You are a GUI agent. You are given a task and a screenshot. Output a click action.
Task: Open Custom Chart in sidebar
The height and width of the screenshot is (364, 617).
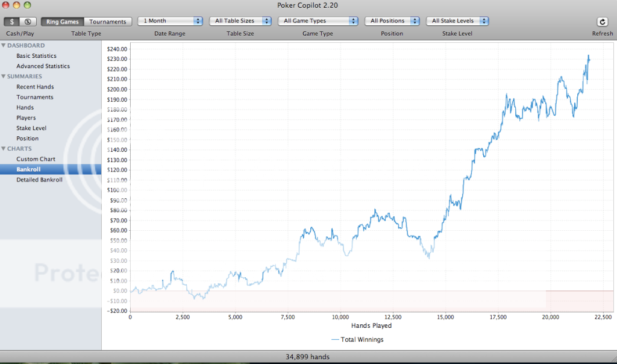tap(36, 159)
